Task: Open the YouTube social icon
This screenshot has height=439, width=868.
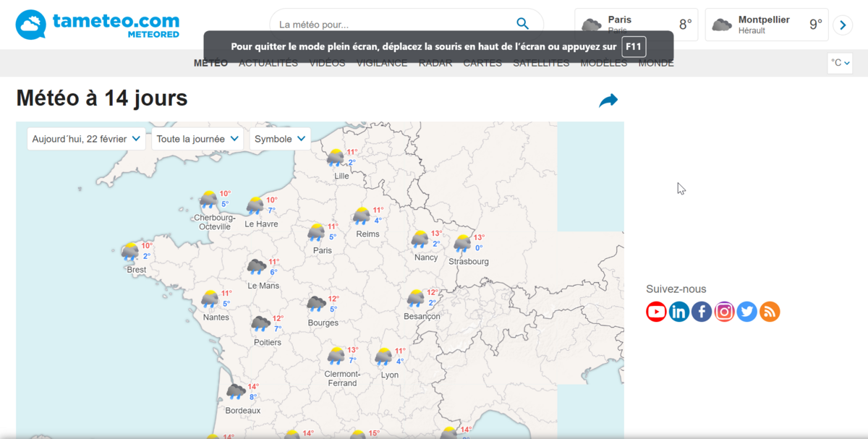Action: coord(656,312)
